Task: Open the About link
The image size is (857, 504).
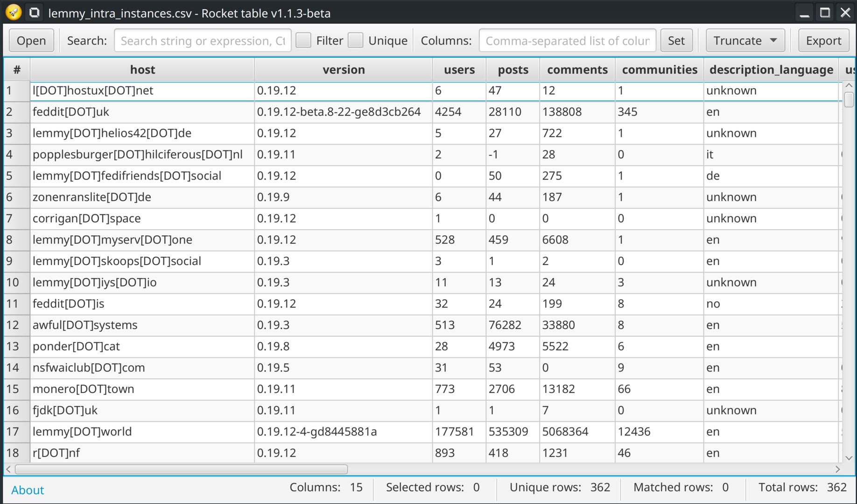Action: click(x=28, y=490)
